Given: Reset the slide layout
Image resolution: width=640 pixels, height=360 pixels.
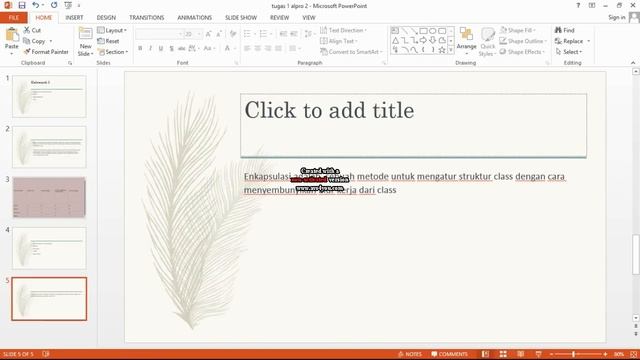Looking at the screenshot, I should point(108,41).
